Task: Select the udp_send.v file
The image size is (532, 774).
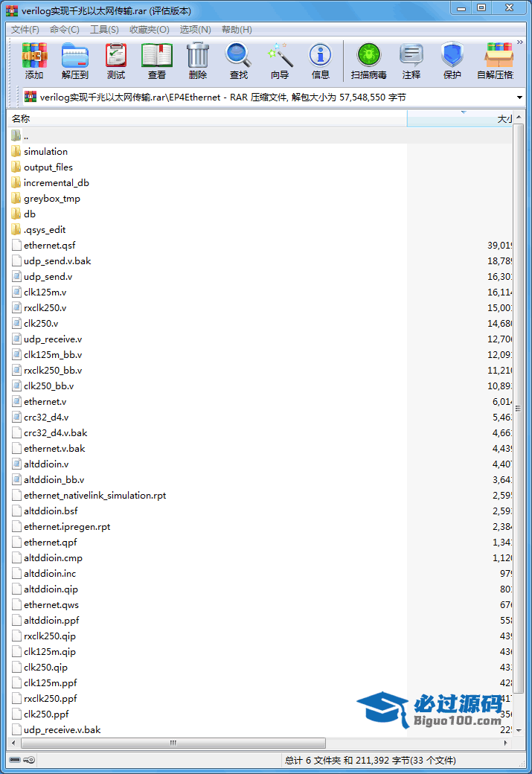Action: 48,277
